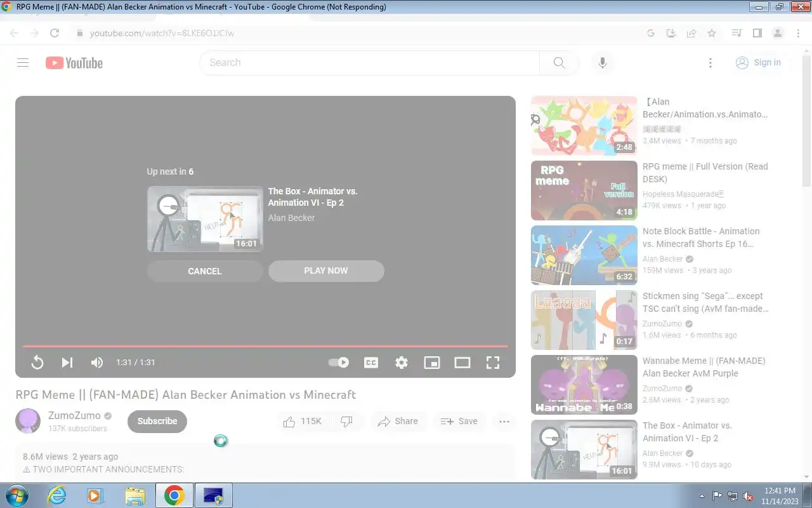This screenshot has width=812, height=508.
Task: Open Windows Explorer folder taskbar icon
Action: click(x=135, y=495)
